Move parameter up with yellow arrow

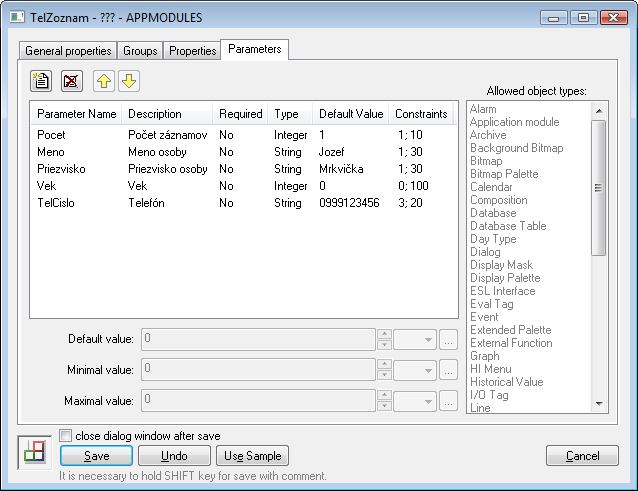(x=104, y=81)
